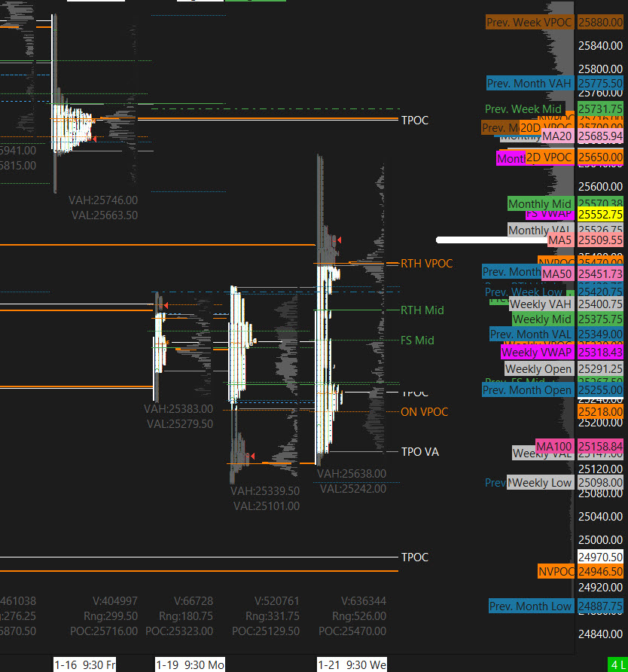Click the Prev. Month Low label

pos(531,606)
